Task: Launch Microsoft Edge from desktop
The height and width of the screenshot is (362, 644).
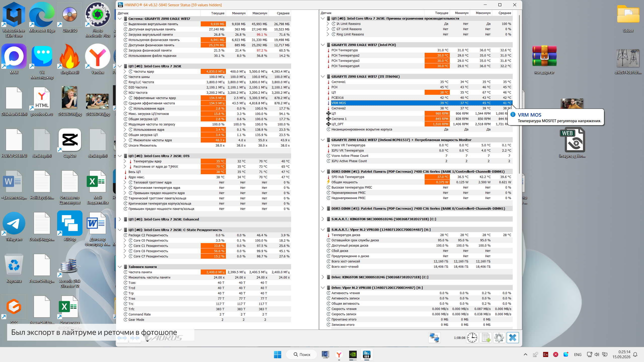Action: click(x=42, y=17)
